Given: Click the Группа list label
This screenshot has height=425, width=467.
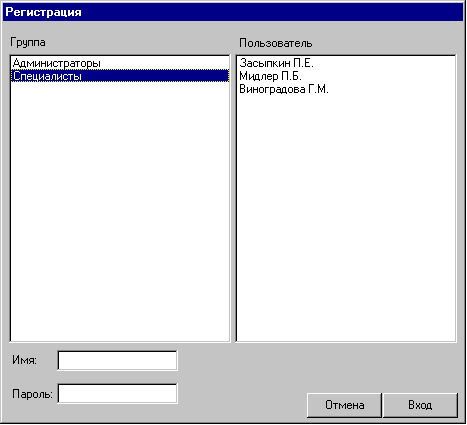Looking at the screenshot, I should (x=28, y=42).
